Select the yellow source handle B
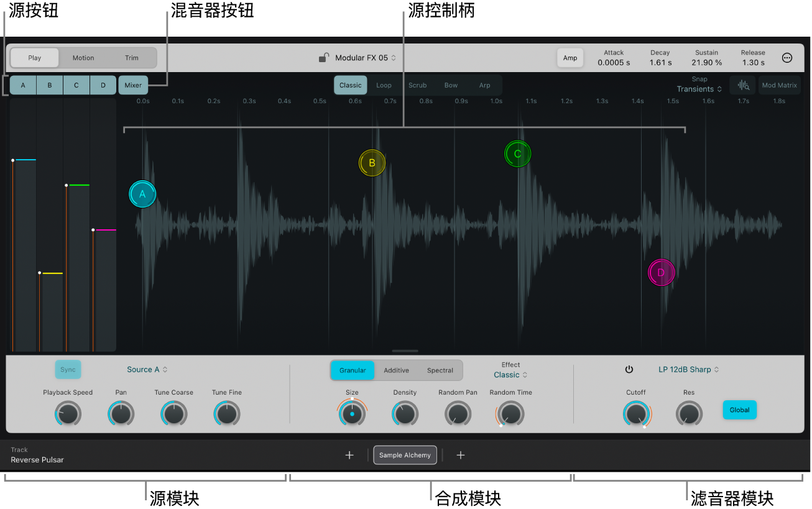Viewport: 812px width, 509px height. (x=372, y=163)
